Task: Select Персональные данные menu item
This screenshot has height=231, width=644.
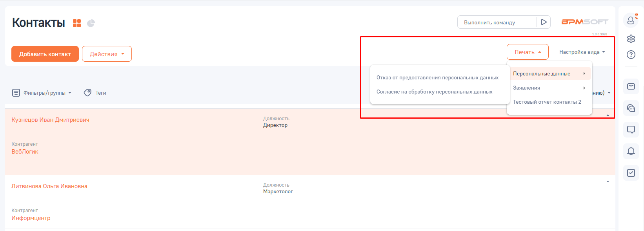Action: tap(549, 73)
